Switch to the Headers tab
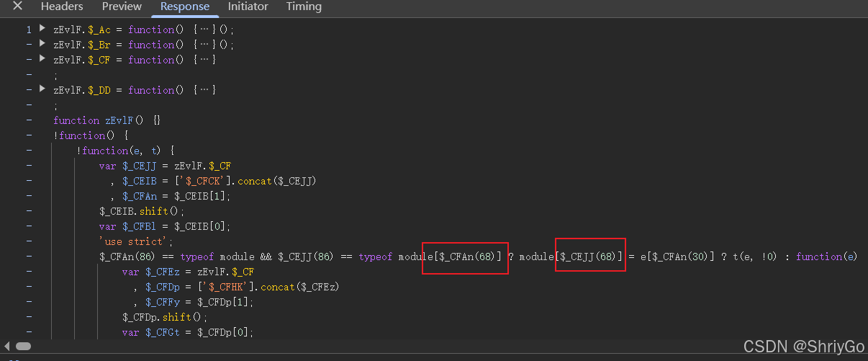Screen dimensions: 868x361 62,6
